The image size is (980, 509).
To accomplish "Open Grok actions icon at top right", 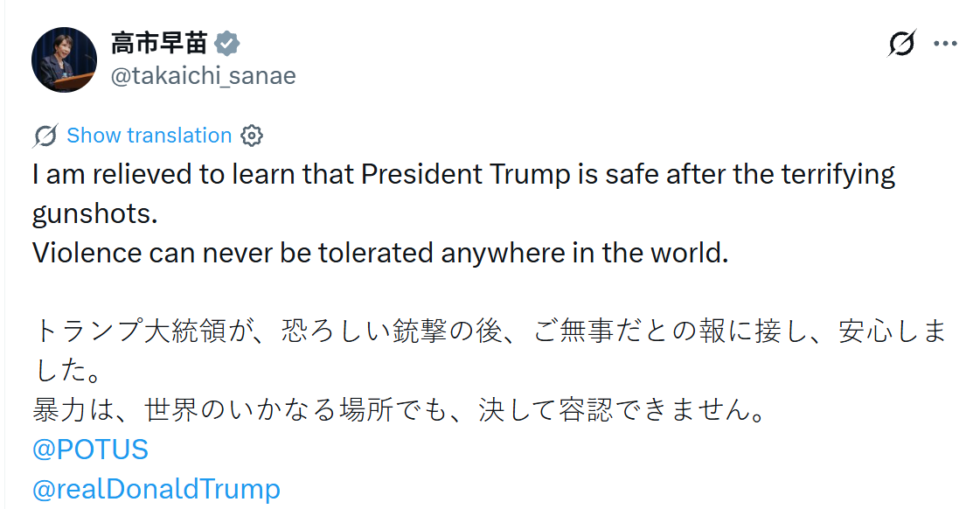I will 901,43.
